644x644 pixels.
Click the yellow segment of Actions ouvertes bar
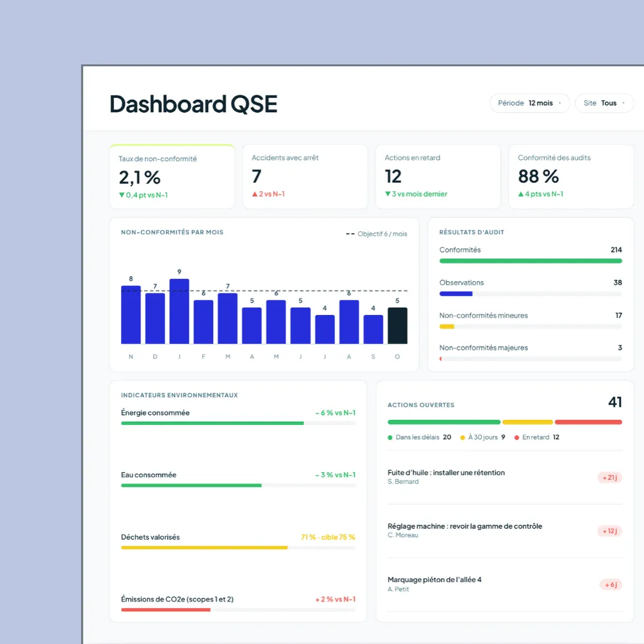coord(528,422)
